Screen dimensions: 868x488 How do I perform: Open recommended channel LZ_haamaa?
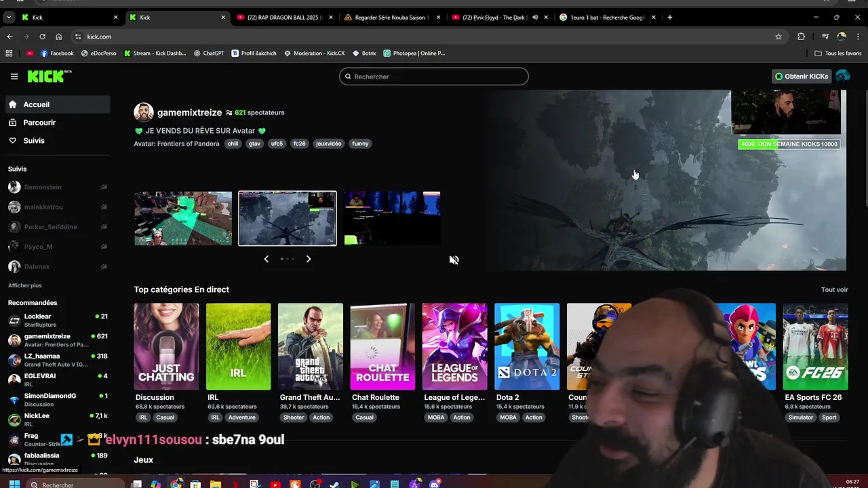pyautogui.click(x=58, y=359)
